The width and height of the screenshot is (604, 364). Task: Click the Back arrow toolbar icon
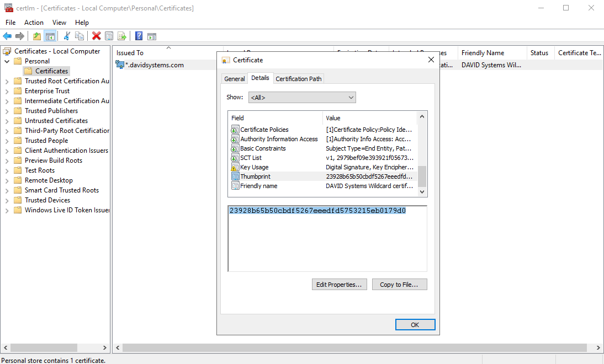[7, 36]
